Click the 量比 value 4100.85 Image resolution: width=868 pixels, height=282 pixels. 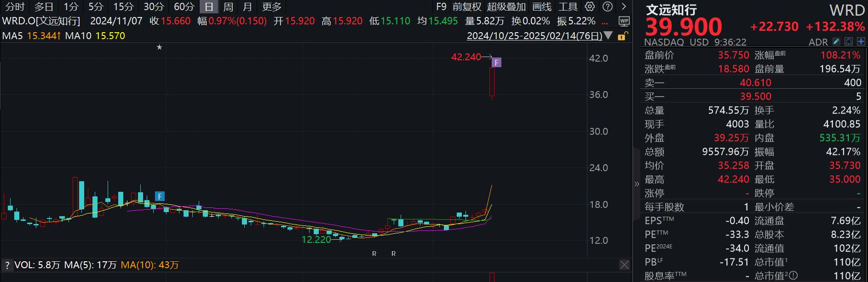(x=842, y=124)
